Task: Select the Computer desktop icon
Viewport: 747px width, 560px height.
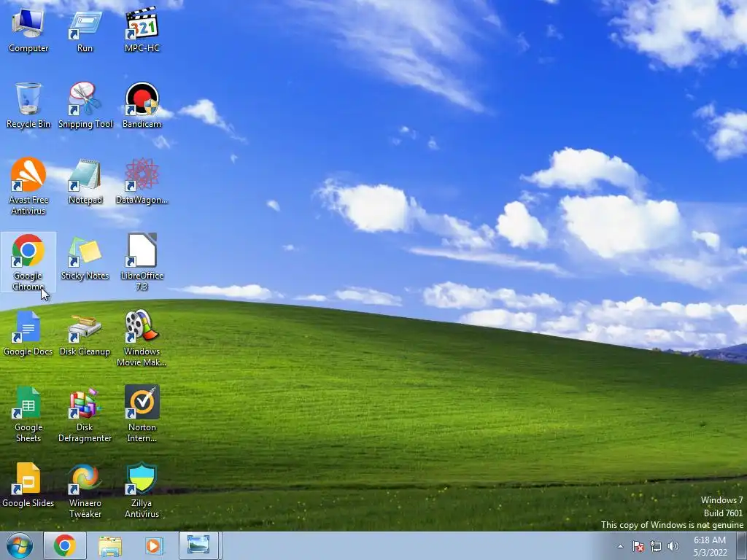Action: 28,30
